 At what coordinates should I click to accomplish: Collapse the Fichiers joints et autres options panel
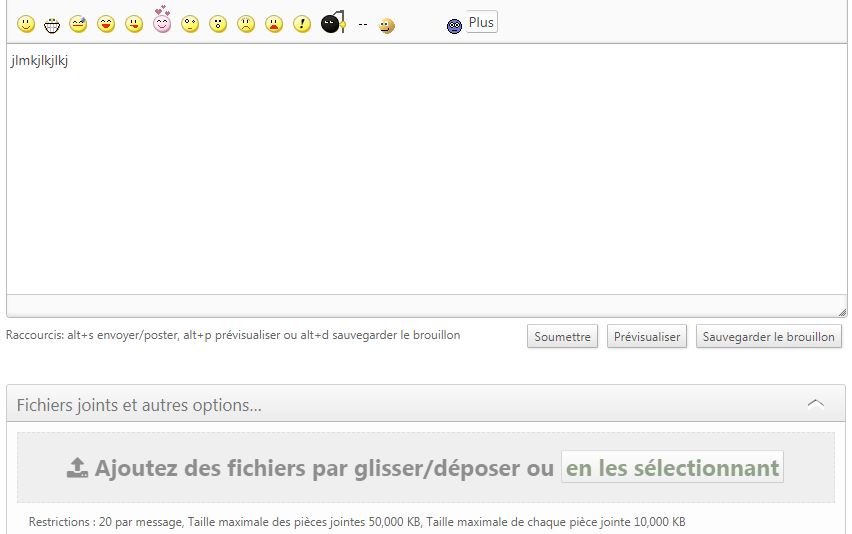[x=816, y=404]
